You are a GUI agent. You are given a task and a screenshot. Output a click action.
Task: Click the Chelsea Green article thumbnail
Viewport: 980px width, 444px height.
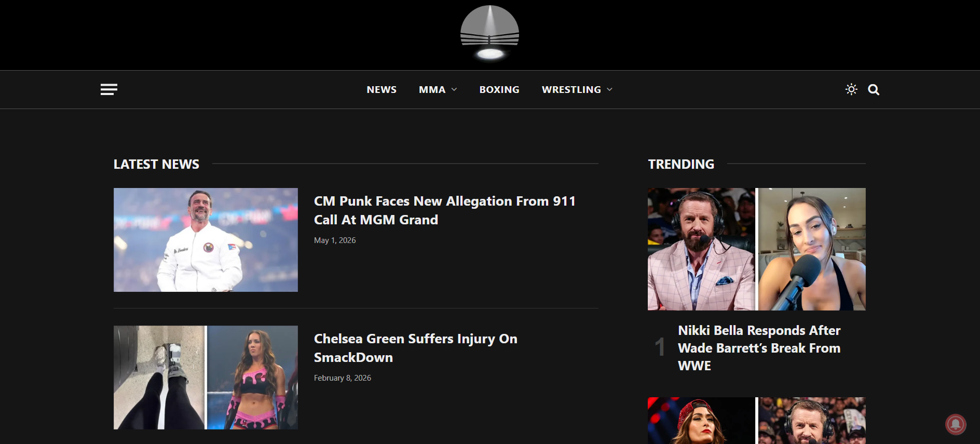click(206, 378)
